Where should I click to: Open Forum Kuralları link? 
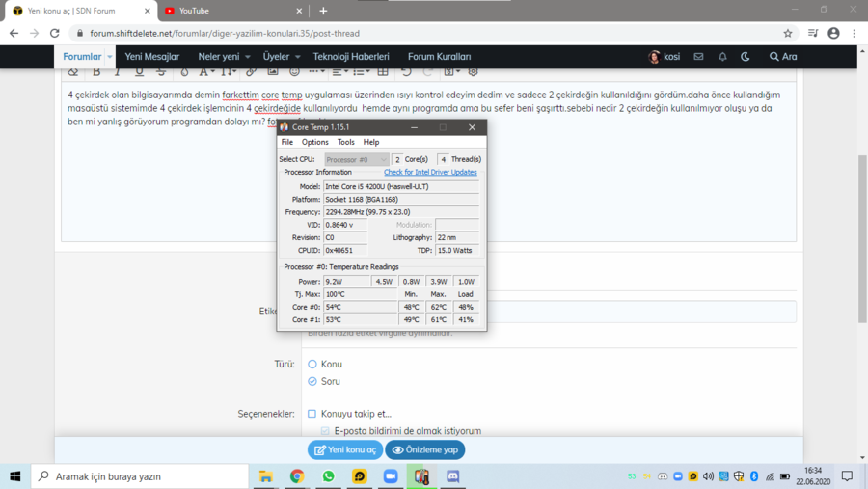click(440, 57)
